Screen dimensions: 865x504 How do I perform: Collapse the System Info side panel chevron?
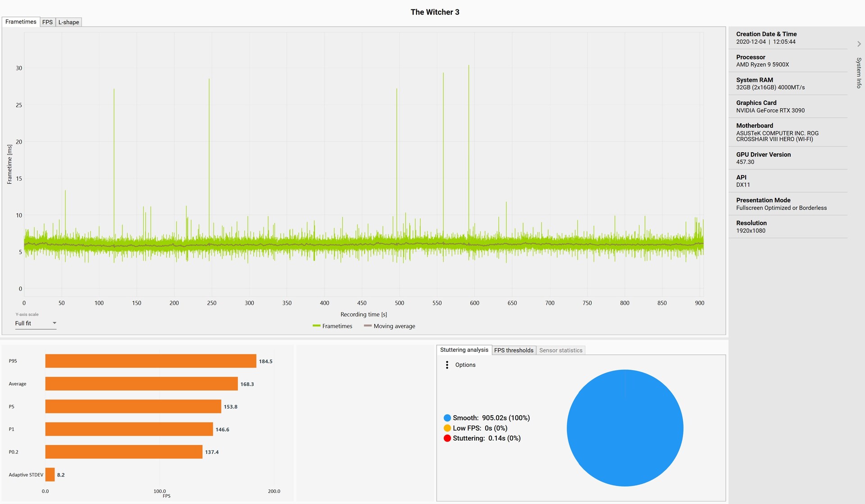point(859,44)
